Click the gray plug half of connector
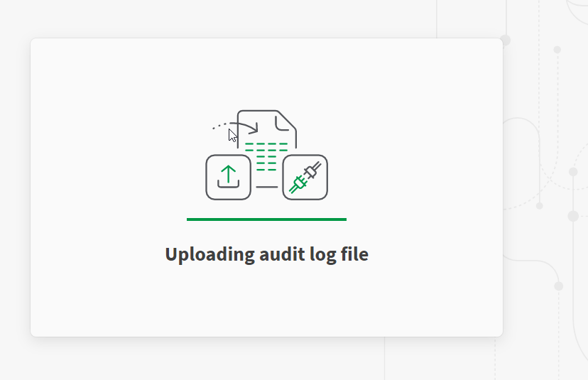588x380 pixels. 312,170
